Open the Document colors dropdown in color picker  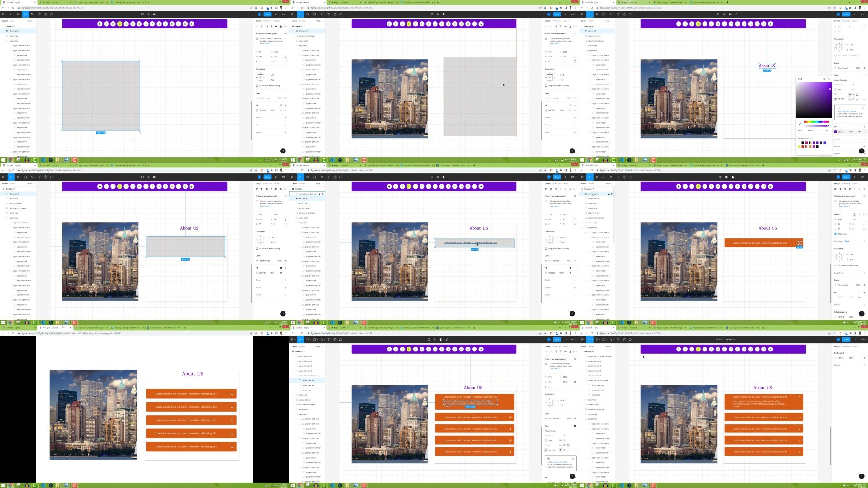coord(805,138)
